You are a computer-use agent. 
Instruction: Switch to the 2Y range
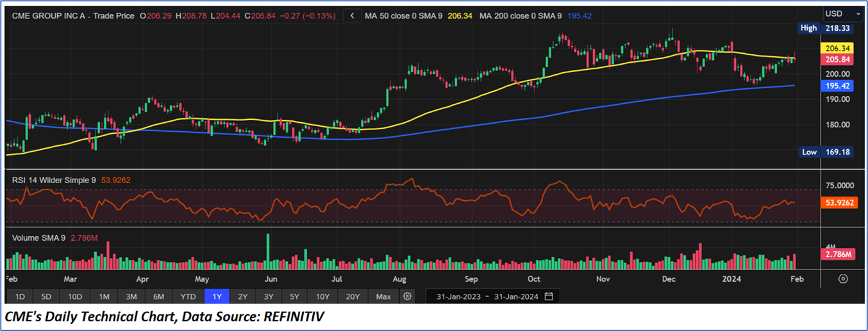tap(242, 296)
